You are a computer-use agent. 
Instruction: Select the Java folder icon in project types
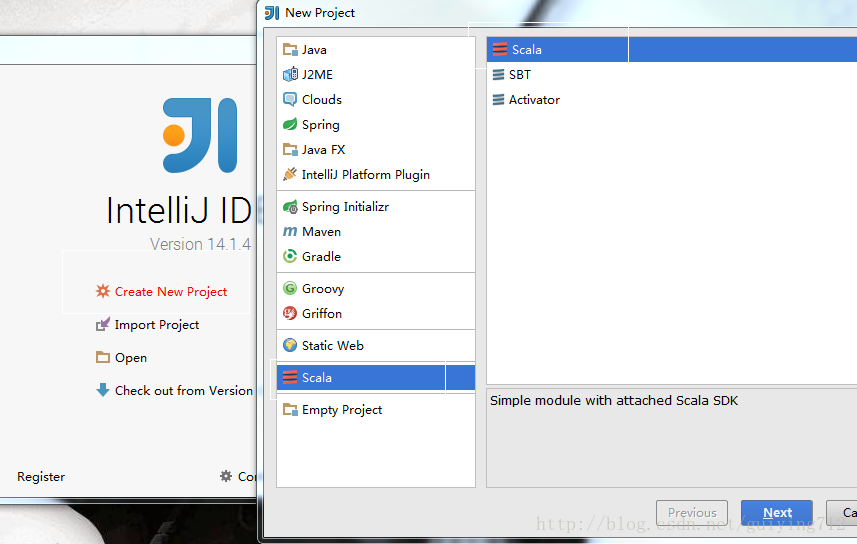pyautogui.click(x=290, y=50)
